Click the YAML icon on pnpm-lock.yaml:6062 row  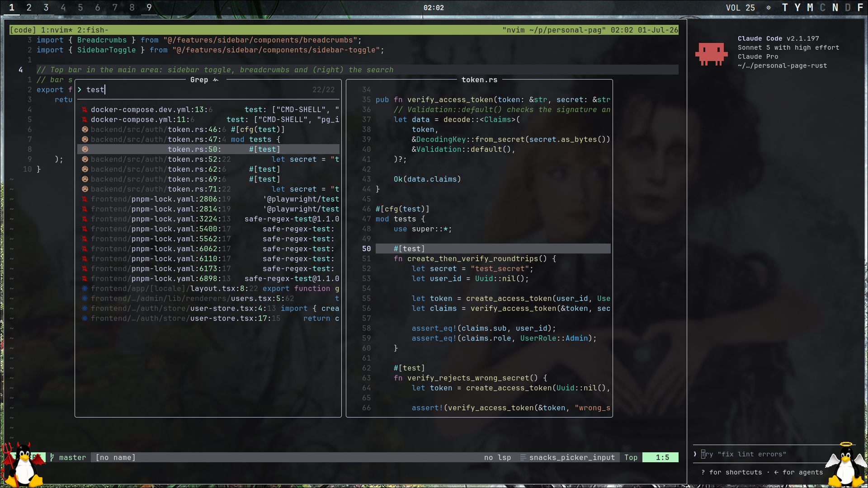coord(85,249)
